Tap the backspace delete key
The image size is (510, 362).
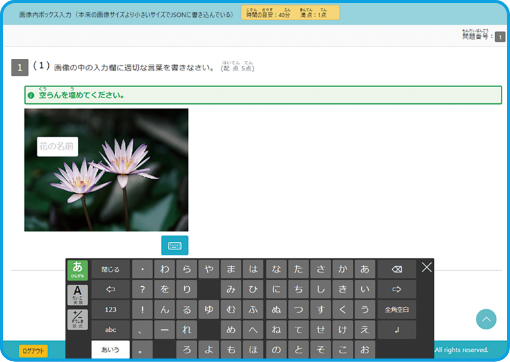tap(397, 269)
